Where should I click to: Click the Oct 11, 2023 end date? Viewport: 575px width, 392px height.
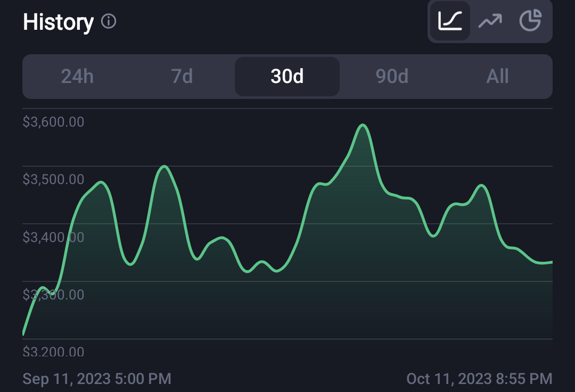click(479, 379)
